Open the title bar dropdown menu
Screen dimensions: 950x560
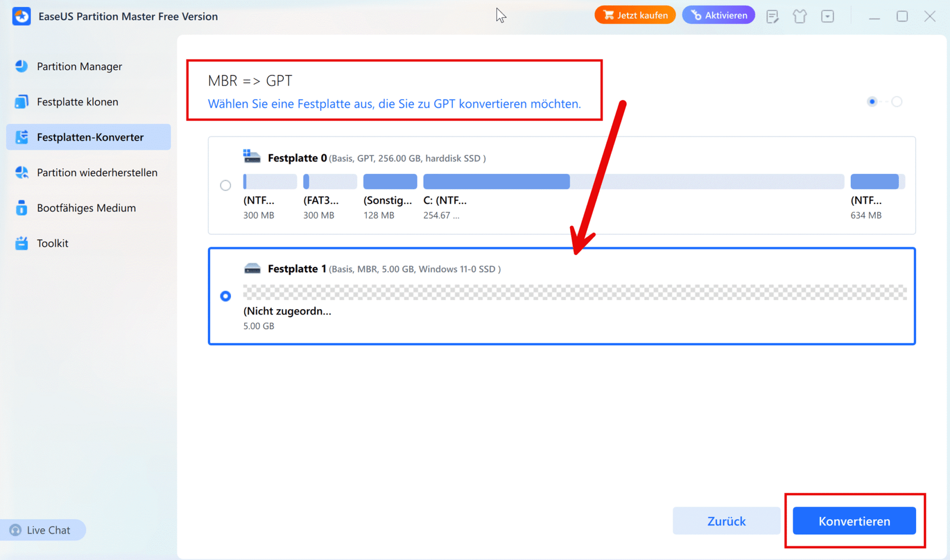828,16
